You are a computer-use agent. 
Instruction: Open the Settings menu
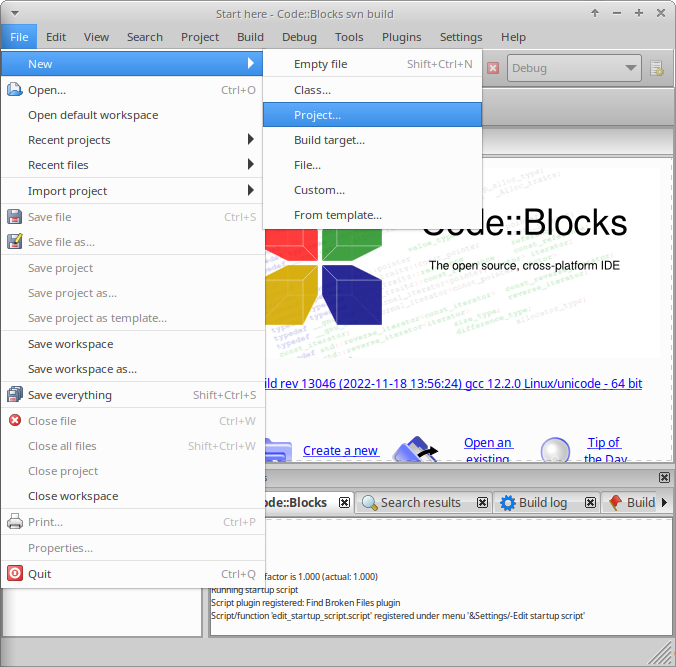[461, 37]
